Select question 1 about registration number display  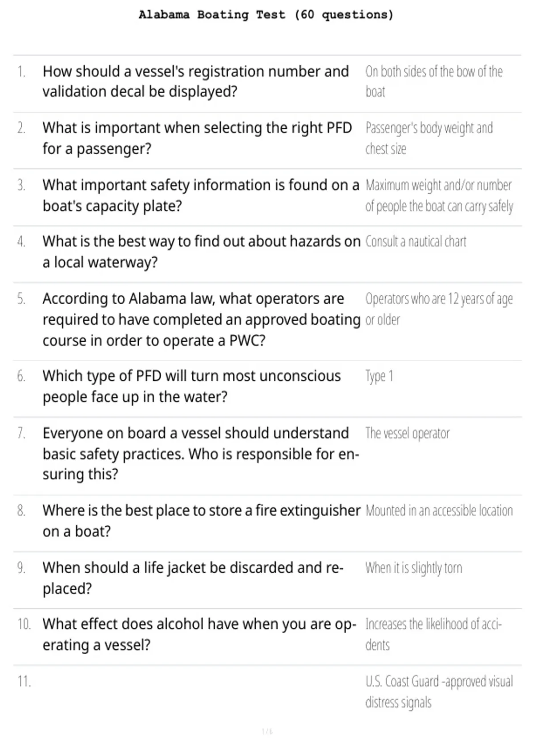[x=196, y=81]
